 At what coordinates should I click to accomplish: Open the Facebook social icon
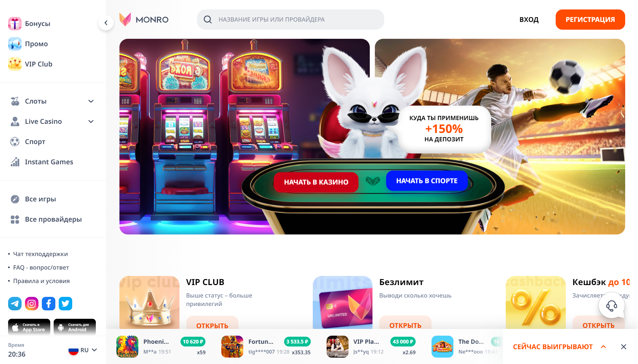[x=49, y=304]
